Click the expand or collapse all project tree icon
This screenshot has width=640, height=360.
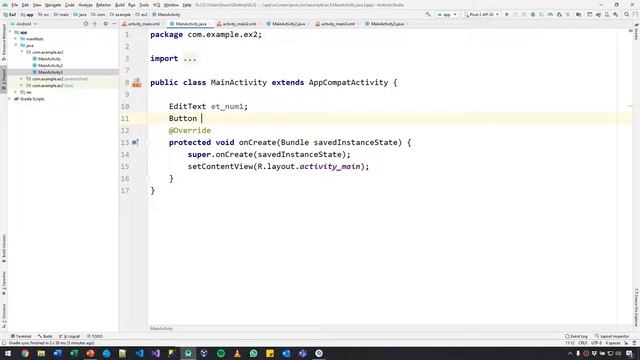pos(95,24)
